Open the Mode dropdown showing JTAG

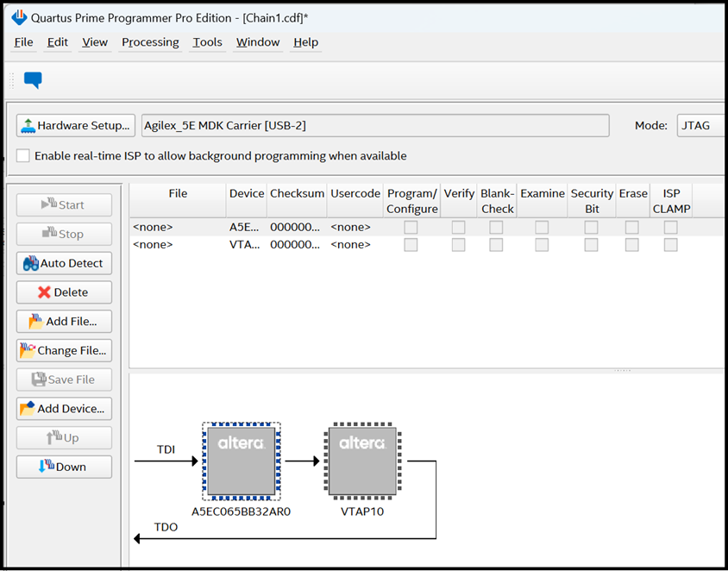(x=700, y=125)
